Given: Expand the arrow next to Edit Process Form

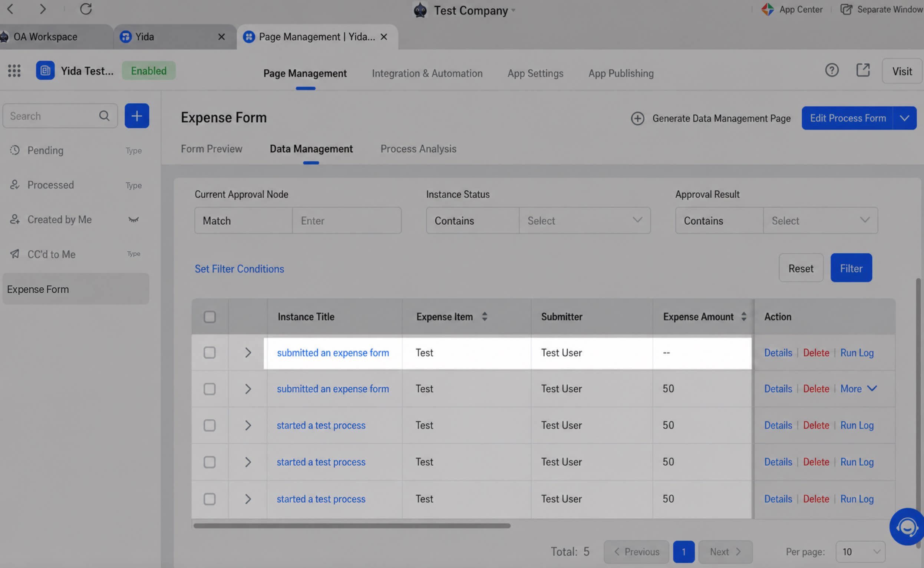Looking at the screenshot, I should coord(904,118).
